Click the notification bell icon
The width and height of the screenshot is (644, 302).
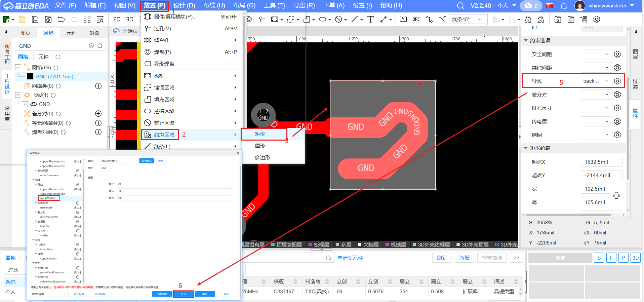click(x=564, y=6)
